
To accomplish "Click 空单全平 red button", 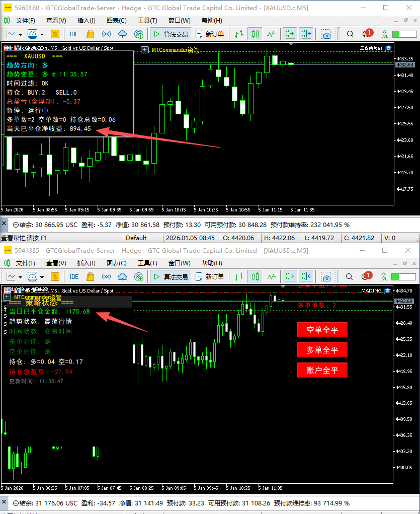I will click(322, 330).
